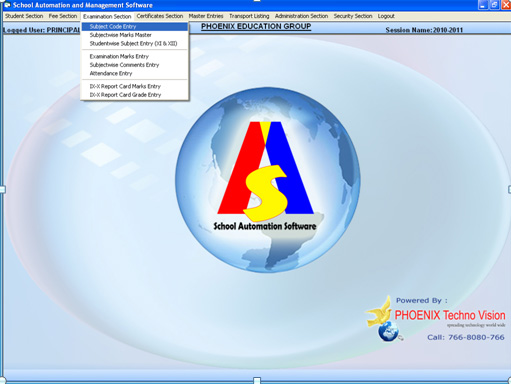The width and height of the screenshot is (511, 384).
Task: Open the Certificates Section menu
Action: click(x=160, y=16)
